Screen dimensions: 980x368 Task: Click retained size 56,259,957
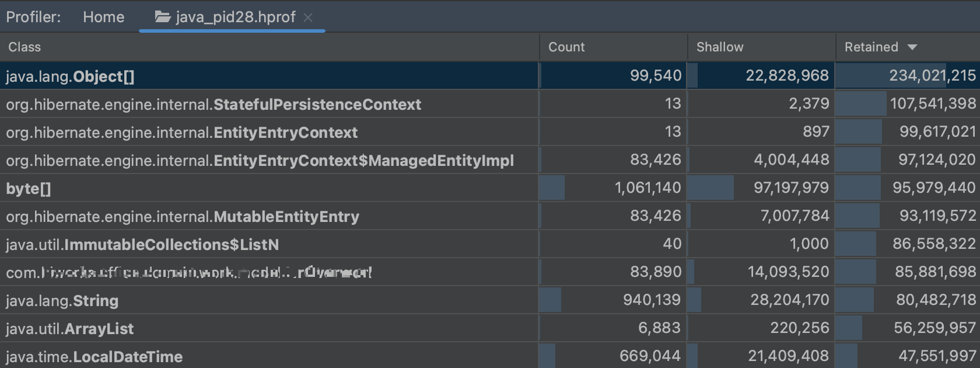coord(935,328)
